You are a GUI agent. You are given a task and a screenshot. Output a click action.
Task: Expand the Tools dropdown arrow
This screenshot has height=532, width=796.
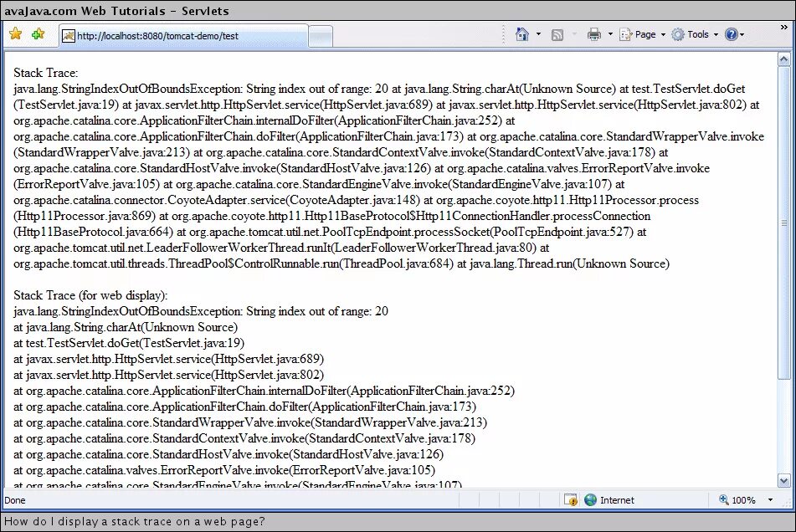(716, 34)
